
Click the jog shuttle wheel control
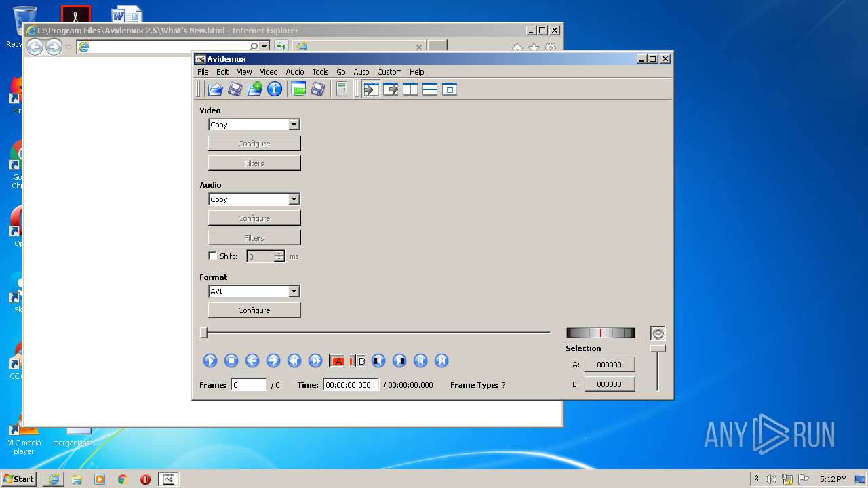pyautogui.click(x=601, y=333)
